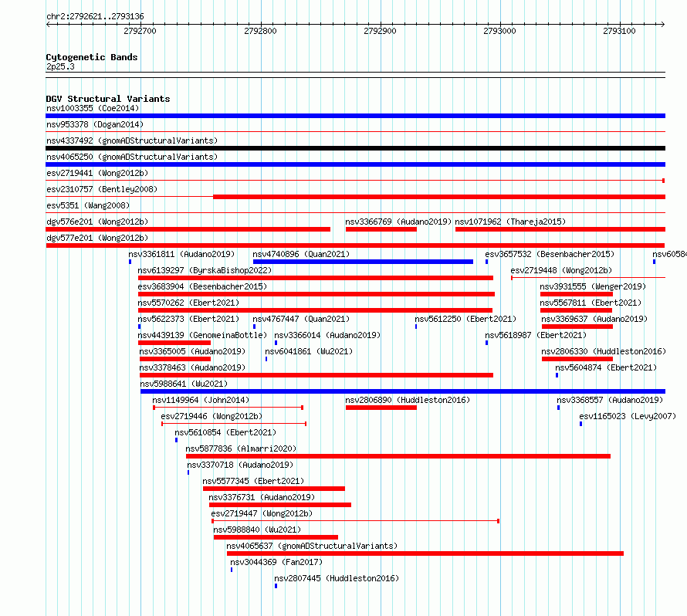Click the chr2:2792621..2793136 region label
This screenshot has width=687, height=616.
click(95, 16)
